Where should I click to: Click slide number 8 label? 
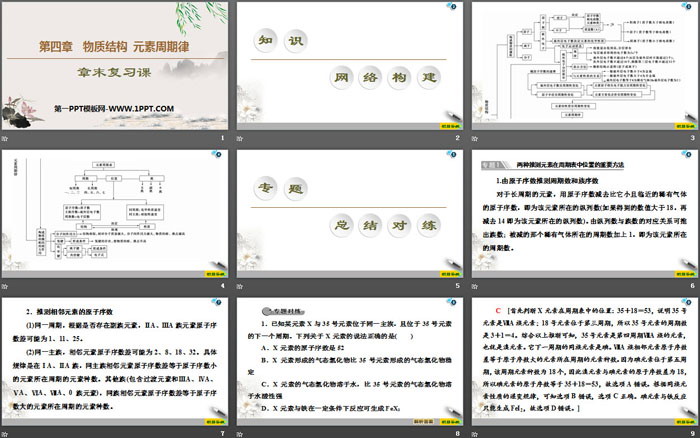pyautogui.click(x=458, y=434)
